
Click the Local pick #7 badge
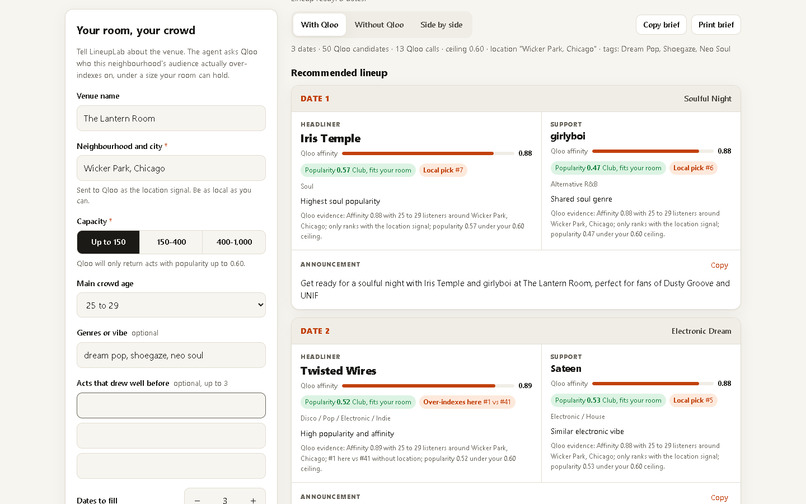pos(443,170)
